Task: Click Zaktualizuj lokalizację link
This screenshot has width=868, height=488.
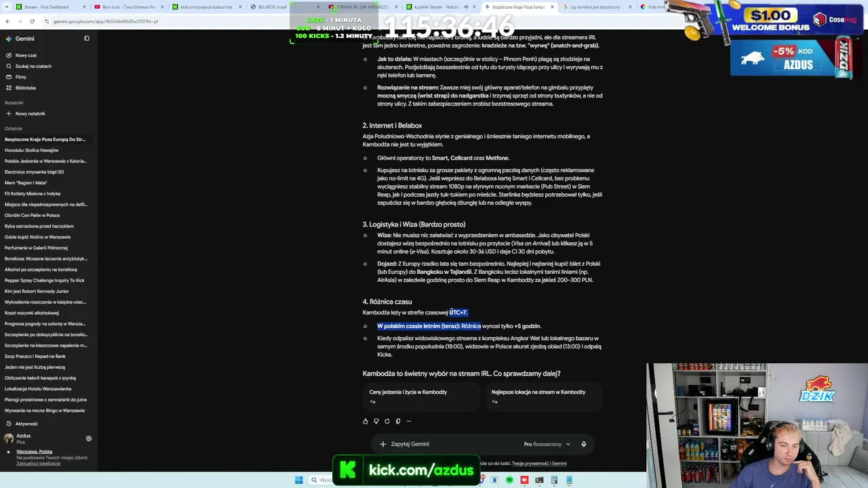Action: 39,464
